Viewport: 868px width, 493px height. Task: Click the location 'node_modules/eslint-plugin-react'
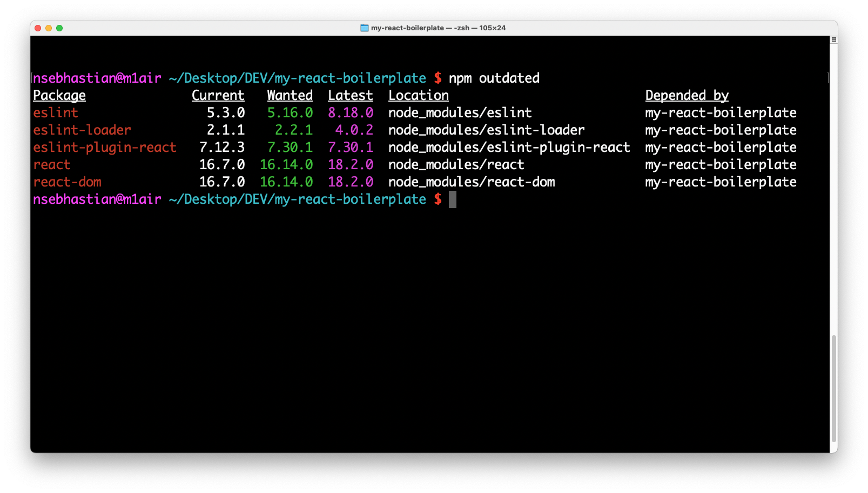point(509,148)
